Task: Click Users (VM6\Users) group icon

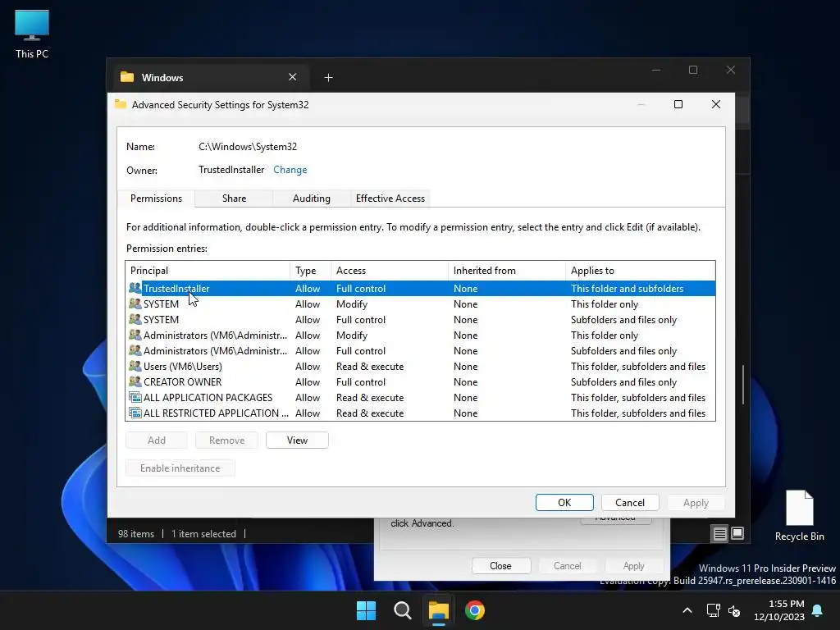Action: [135, 366]
